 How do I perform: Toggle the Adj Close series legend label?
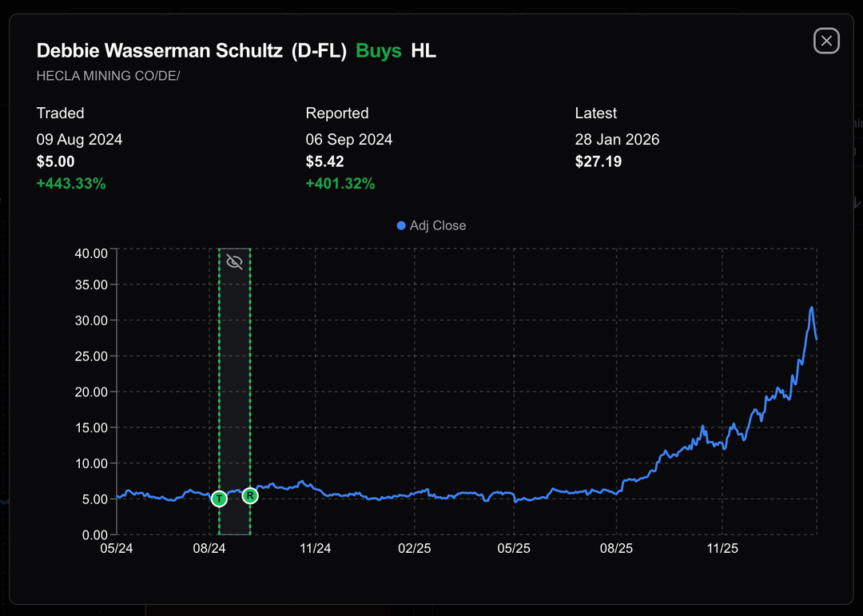click(437, 226)
